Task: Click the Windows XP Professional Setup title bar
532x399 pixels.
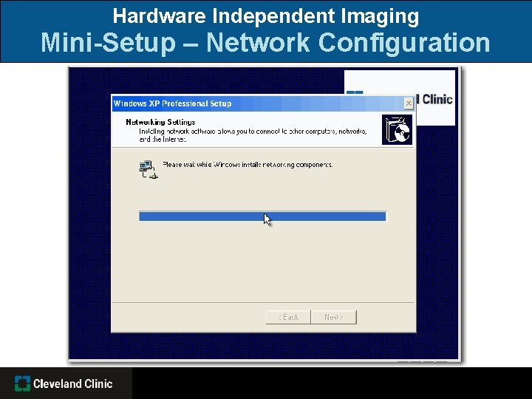Action: [x=258, y=103]
